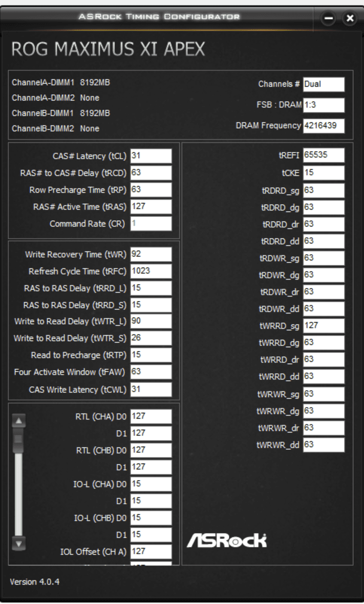The height and width of the screenshot is (604, 364).
Task: Click the FSB : DRAM ratio field
Action: [x=324, y=105]
